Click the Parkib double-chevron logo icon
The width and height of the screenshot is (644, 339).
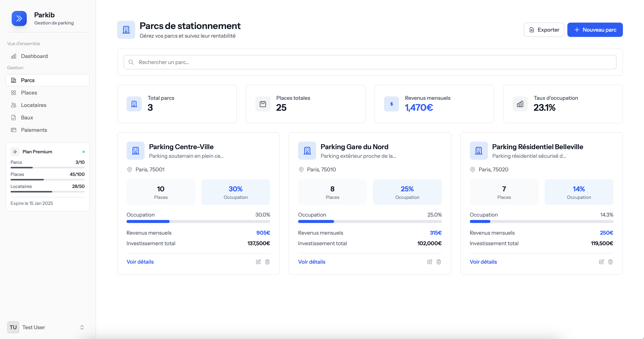coord(19,18)
